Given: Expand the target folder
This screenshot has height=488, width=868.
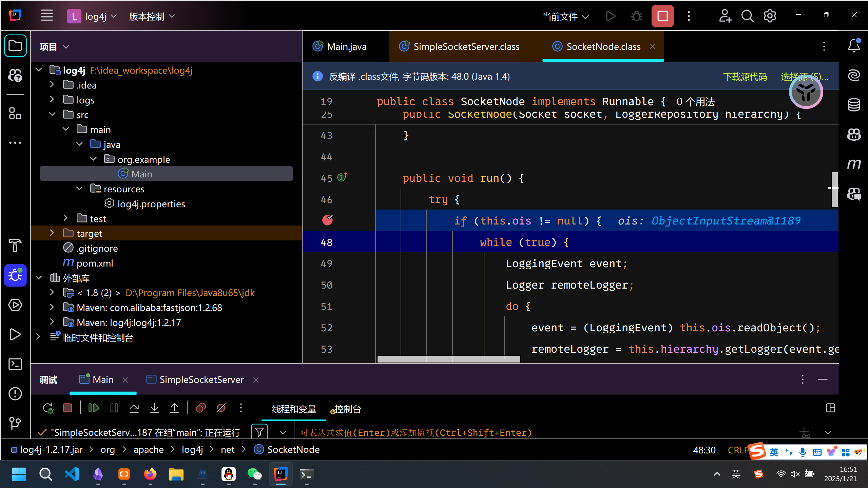Looking at the screenshot, I should pyautogui.click(x=52, y=233).
